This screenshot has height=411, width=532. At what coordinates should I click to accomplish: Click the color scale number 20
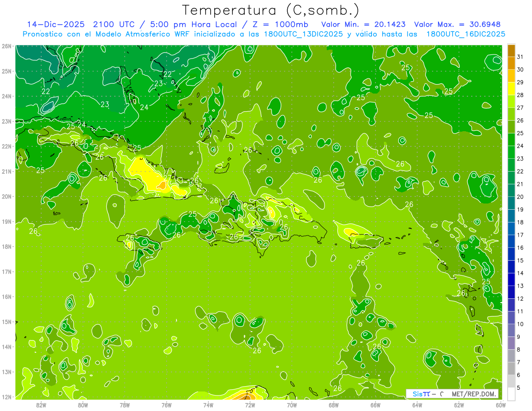[520, 197]
